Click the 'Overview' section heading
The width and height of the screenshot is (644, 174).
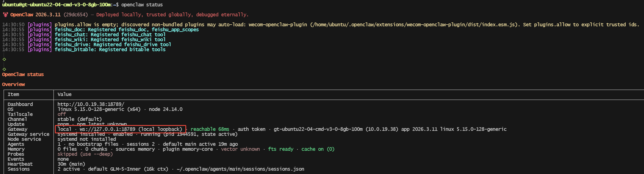click(14, 84)
